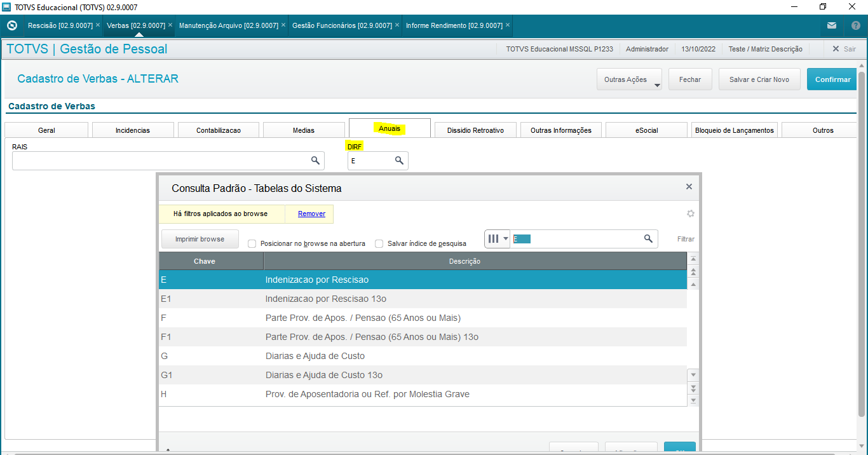Image resolution: width=868 pixels, height=455 pixels.
Task: Open the Contabilizacao tab
Action: coord(219,130)
